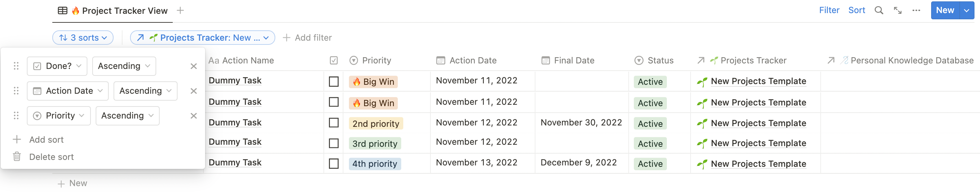Open the first New Projects Template link
This screenshot has height=193, width=980.
point(758,81)
